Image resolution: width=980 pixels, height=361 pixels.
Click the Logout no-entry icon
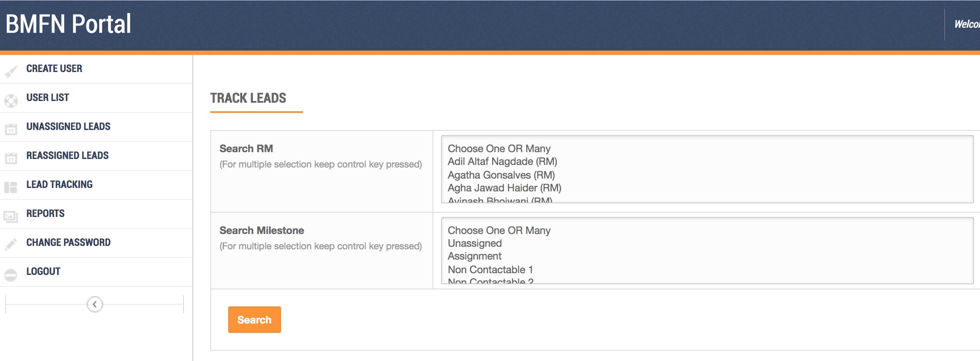11,274
